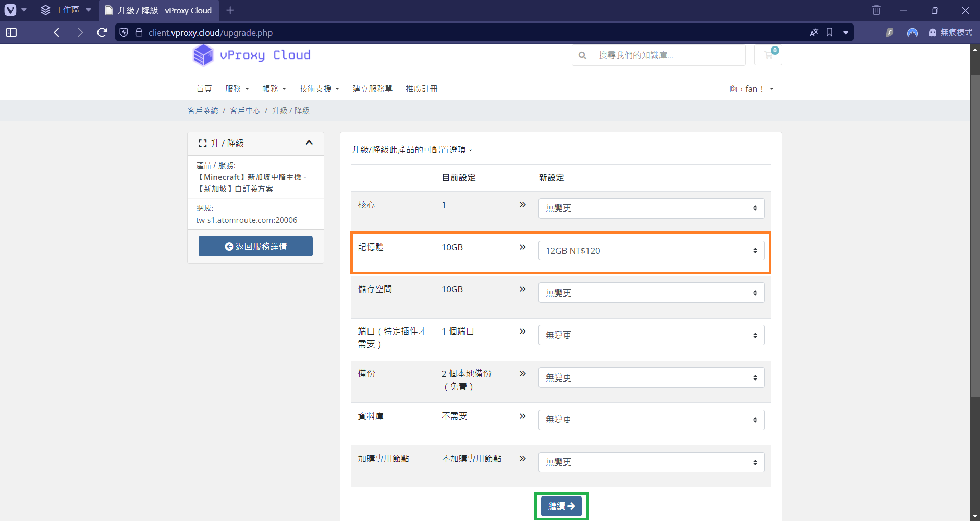
Task: Open the 服務 navigation menu
Action: click(237, 89)
